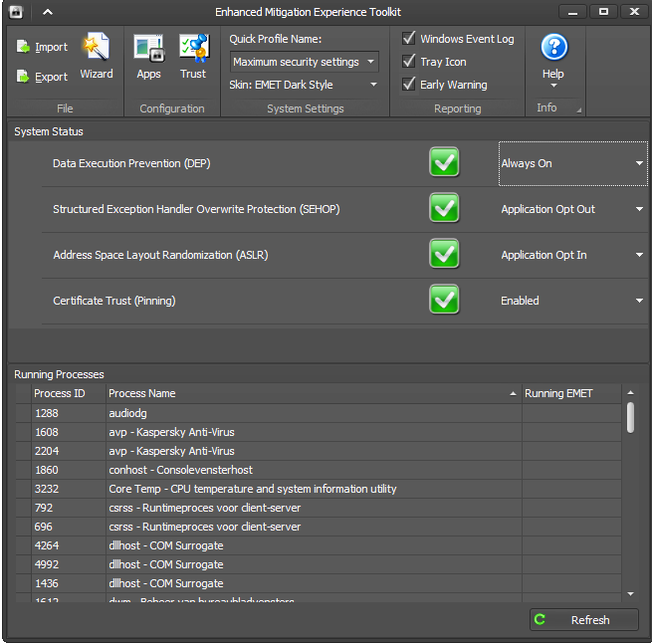Image resolution: width=652 pixels, height=644 pixels.
Task: Select dllhost COM Surrogate 4992
Action: 319,564
